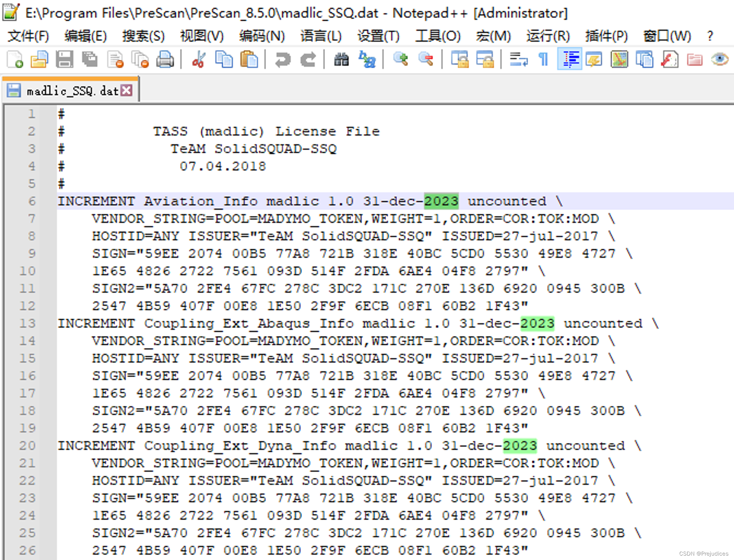Screen dimensions: 734x560
Task: Click the date '07.04.2018' on line 4
Action: [223, 166]
